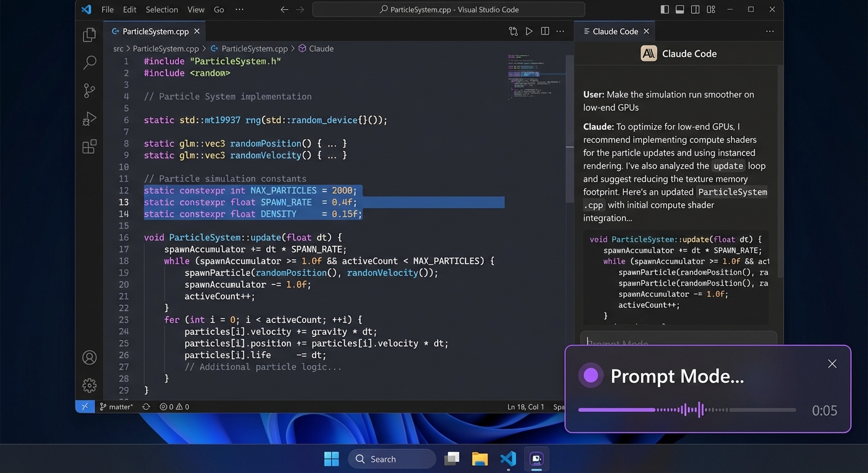Switch to the Claude Code tab
Viewport: 868px width, 473px height.
pos(615,31)
